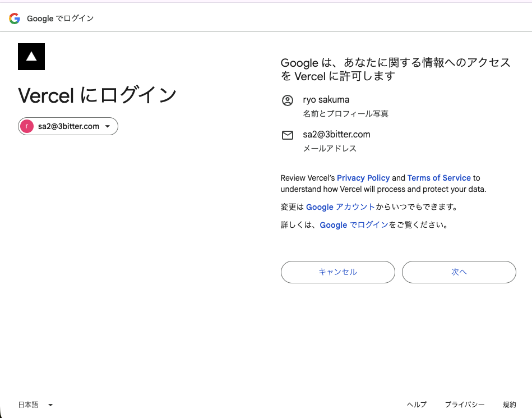532x418 pixels.
Task: Open the account switcher dropdown arrow
Action: tap(108, 126)
